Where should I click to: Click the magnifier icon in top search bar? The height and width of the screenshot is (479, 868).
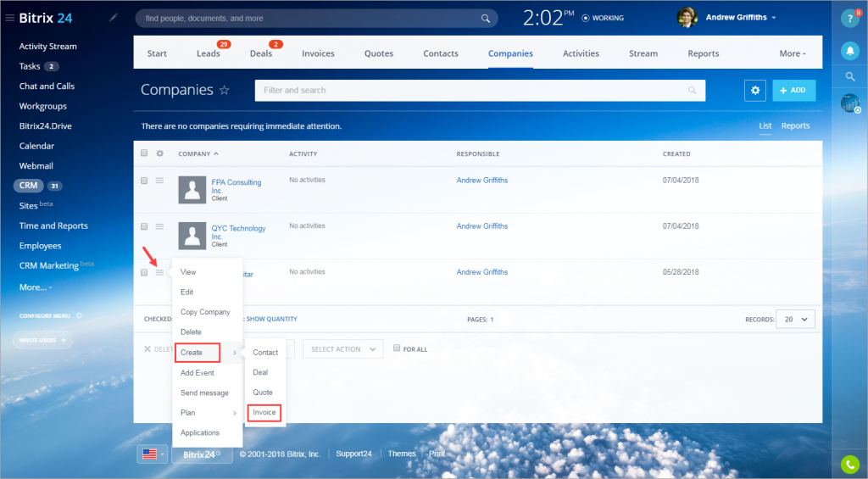pyautogui.click(x=486, y=19)
